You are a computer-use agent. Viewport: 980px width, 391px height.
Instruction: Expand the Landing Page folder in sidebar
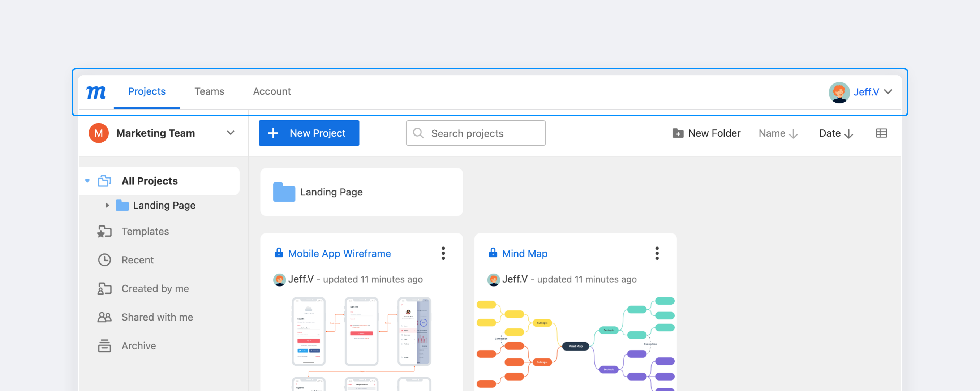tap(107, 205)
